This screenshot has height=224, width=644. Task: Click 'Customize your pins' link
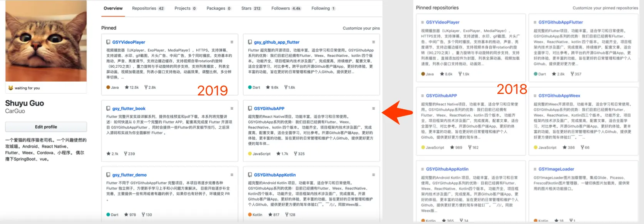point(361,28)
